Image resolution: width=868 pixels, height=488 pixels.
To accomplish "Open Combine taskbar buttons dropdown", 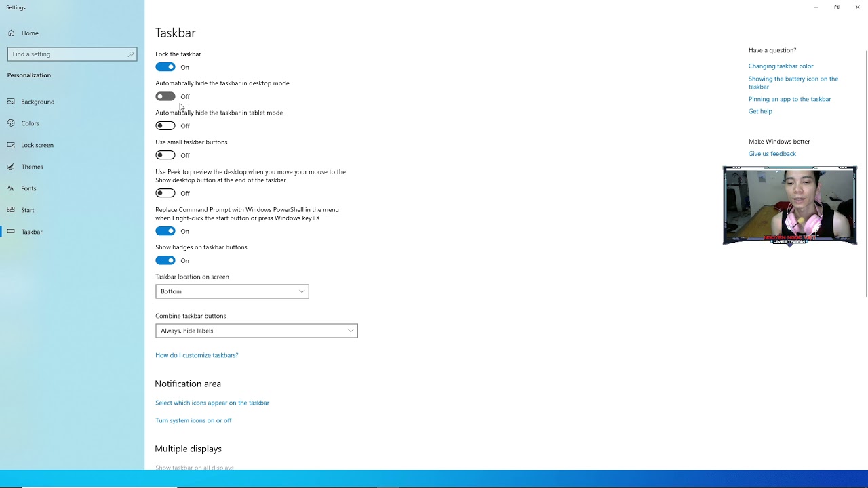I will click(256, 331).
